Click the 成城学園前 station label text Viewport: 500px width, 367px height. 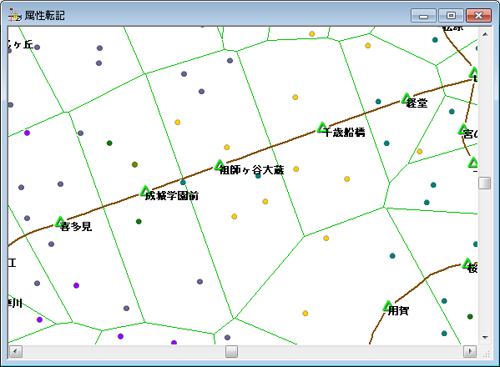[172, 195]
